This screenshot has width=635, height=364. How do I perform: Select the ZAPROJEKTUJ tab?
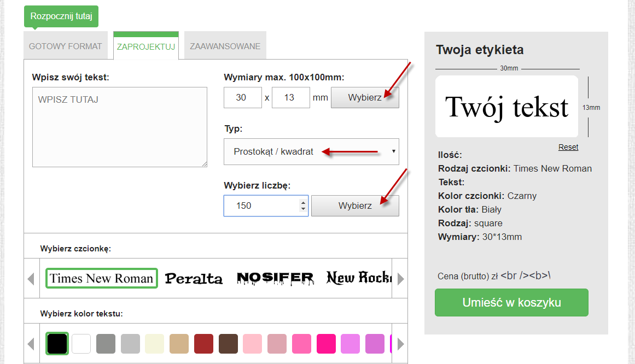[146, 46]
